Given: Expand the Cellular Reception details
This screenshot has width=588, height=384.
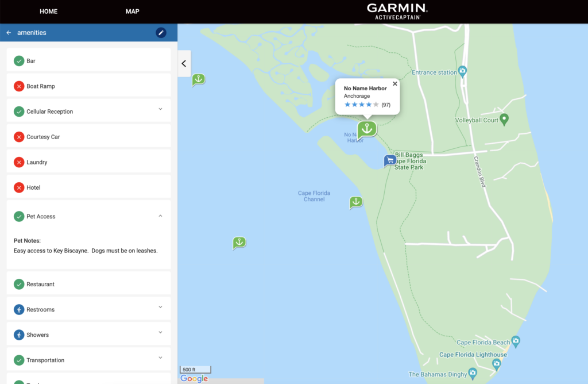Looking at the screenshot, I should (160, 109).
